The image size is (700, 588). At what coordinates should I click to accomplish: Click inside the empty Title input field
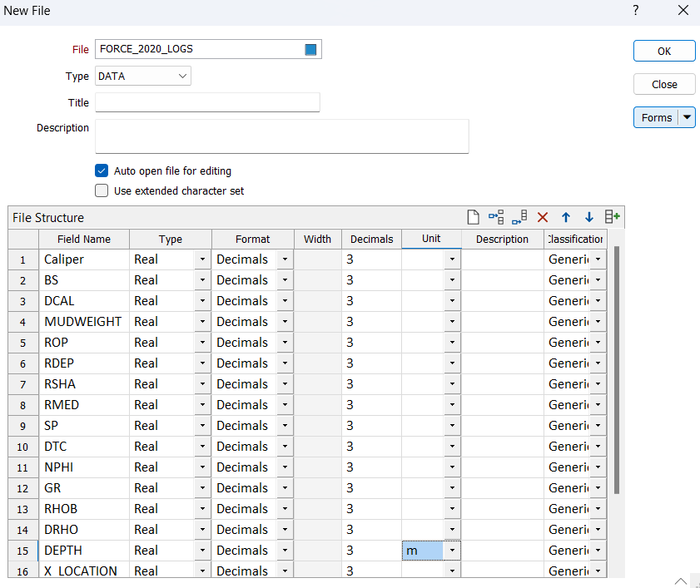point(207,102)
